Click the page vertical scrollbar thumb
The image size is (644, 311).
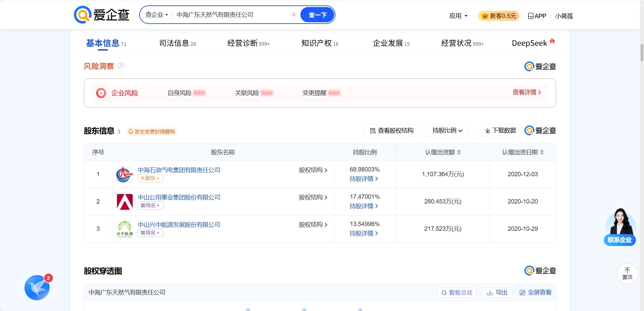tap(642, 52)
